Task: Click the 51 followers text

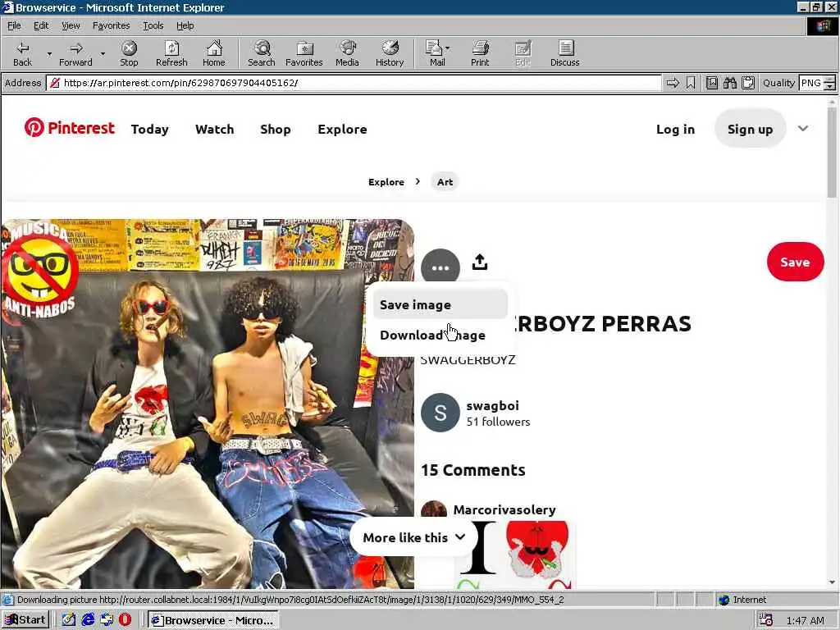Action: (498, 422)
